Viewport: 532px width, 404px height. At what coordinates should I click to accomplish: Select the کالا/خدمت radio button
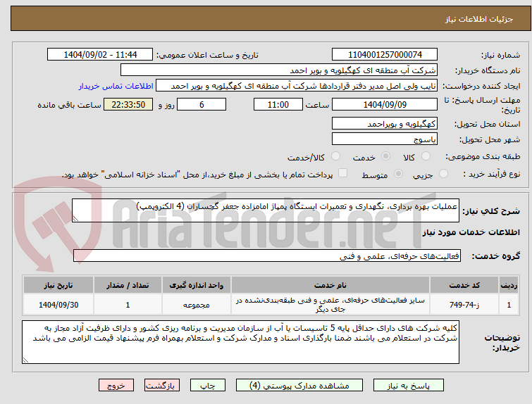(335, 156)
